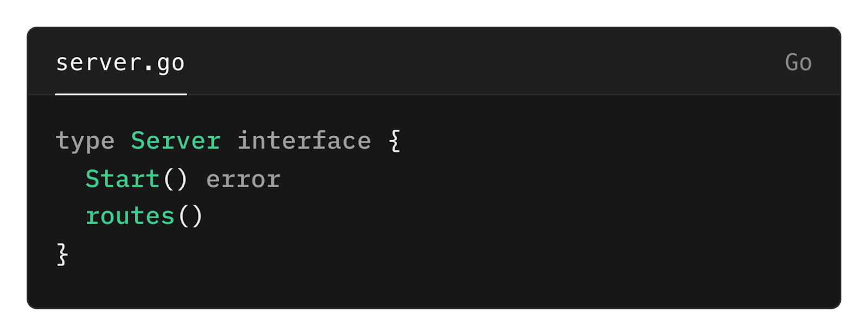Click the parentheses after Start
Screen dimensions: 868x336
click(175, 179)
